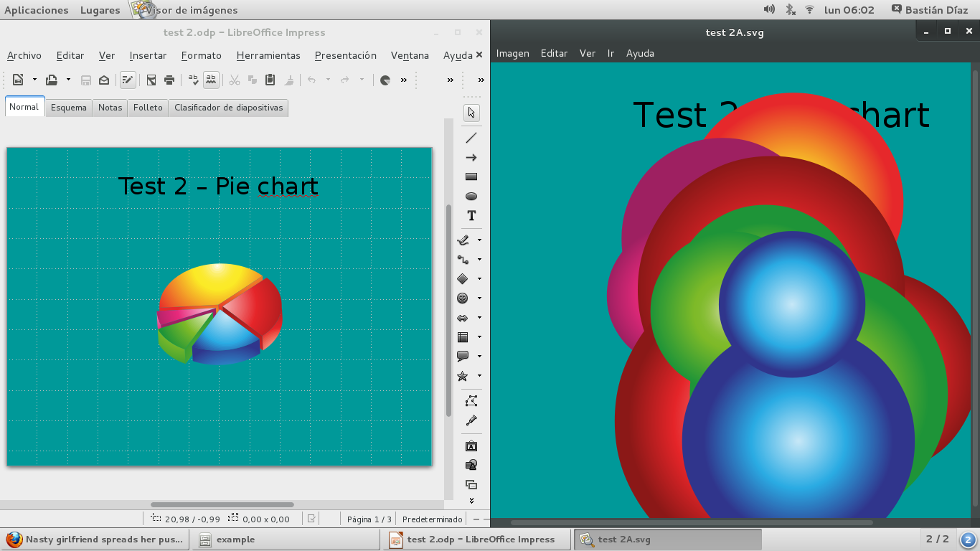The height and width of the screenshot is (551, 980).
Task: Toggle Edit File mode button
Action: pyautogui.click(x=127, y=80)
